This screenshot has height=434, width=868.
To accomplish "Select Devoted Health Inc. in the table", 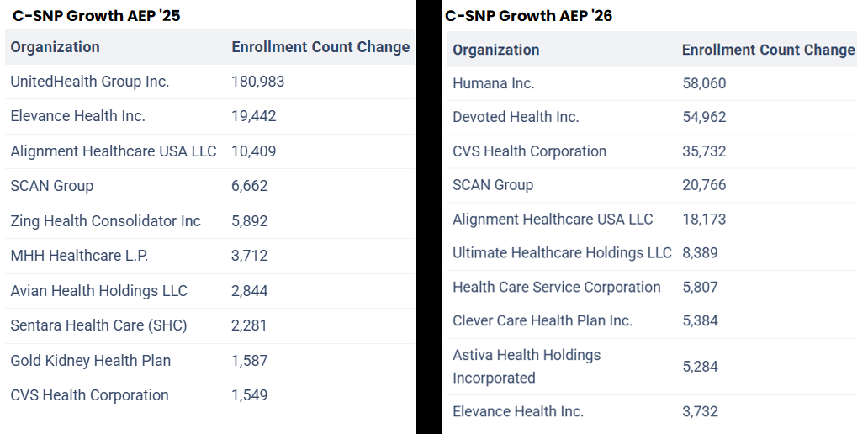I will 516,117.
